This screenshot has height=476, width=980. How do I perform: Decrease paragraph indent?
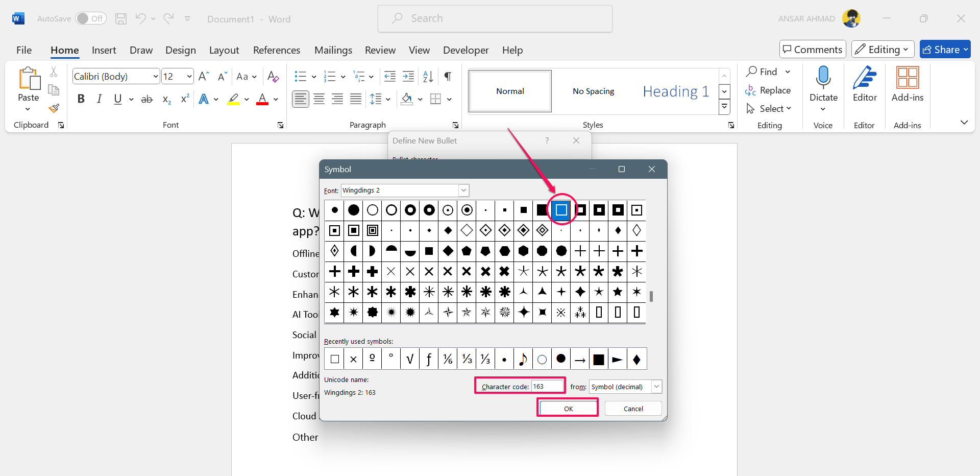coord(390,77)
